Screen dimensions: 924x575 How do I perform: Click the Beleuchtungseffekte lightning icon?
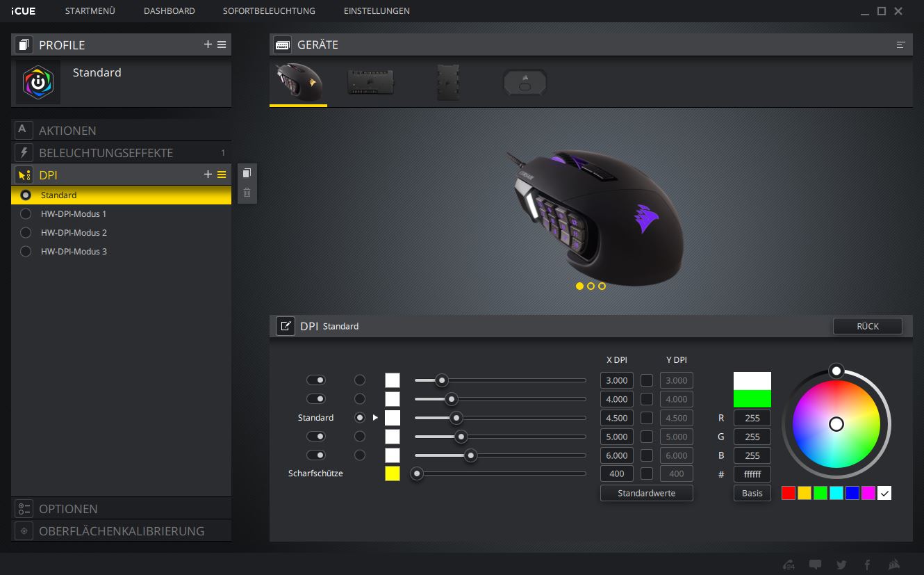[x=24, y=152]
